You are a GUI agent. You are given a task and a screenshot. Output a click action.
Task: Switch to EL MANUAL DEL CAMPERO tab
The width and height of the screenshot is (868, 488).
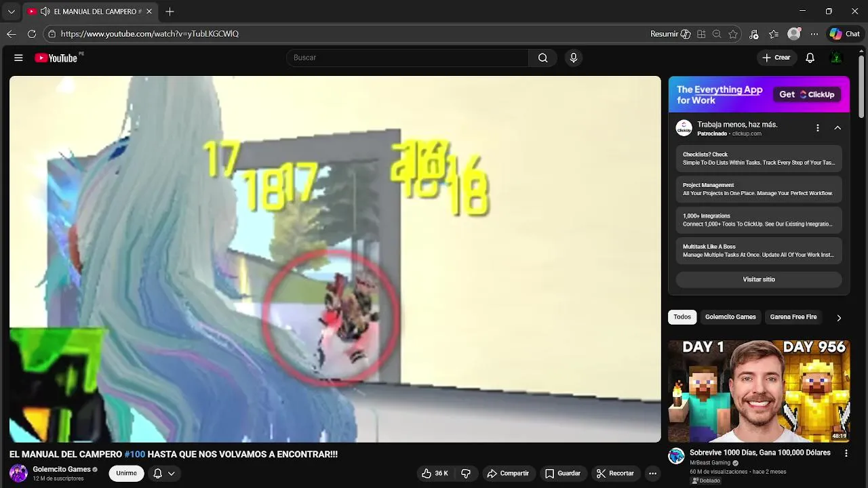90,12
